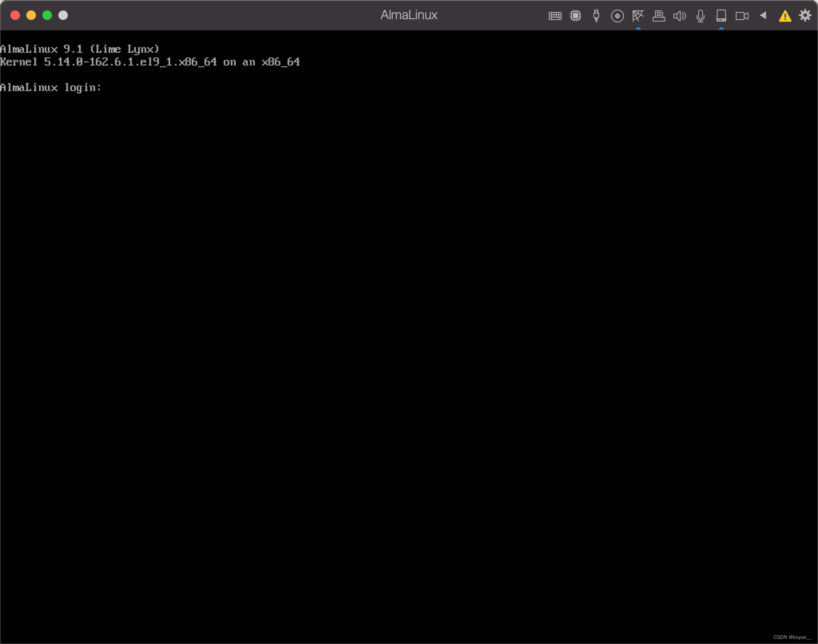Open virtual machine settings gear
This screenshot has height=644, width=818.
tap(805, 15)
